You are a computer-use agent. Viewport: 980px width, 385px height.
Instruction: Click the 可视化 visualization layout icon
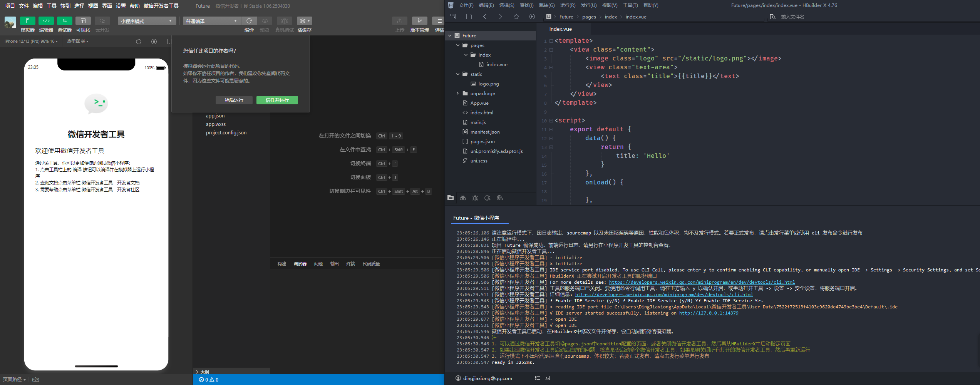click(83, 21)
